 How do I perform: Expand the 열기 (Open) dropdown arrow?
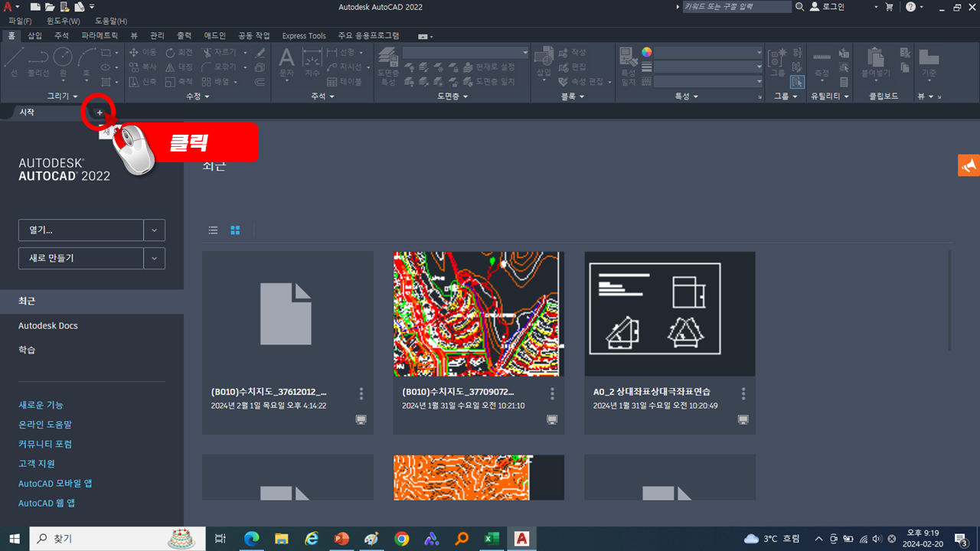155,230
